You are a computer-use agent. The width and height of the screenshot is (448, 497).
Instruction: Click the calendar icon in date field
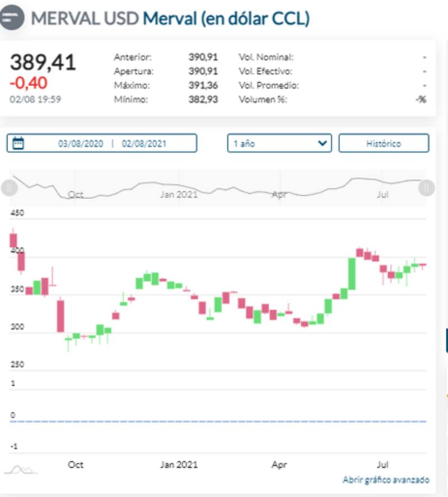coord(18,143)
